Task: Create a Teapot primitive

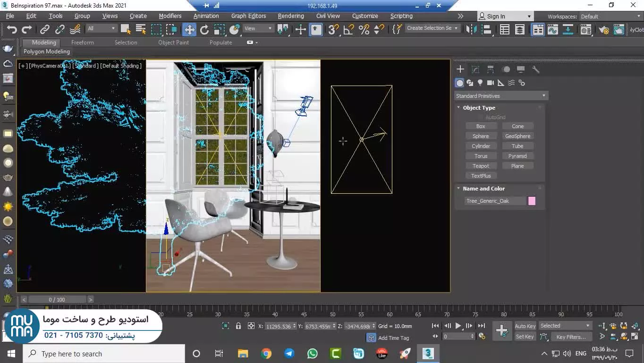Action: click(x=481, y=166)
